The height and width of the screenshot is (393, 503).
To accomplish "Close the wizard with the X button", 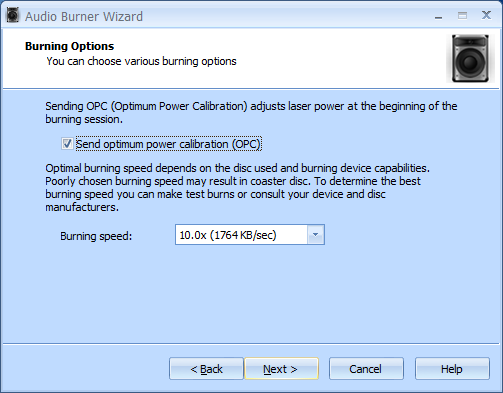I will point(486,15).
